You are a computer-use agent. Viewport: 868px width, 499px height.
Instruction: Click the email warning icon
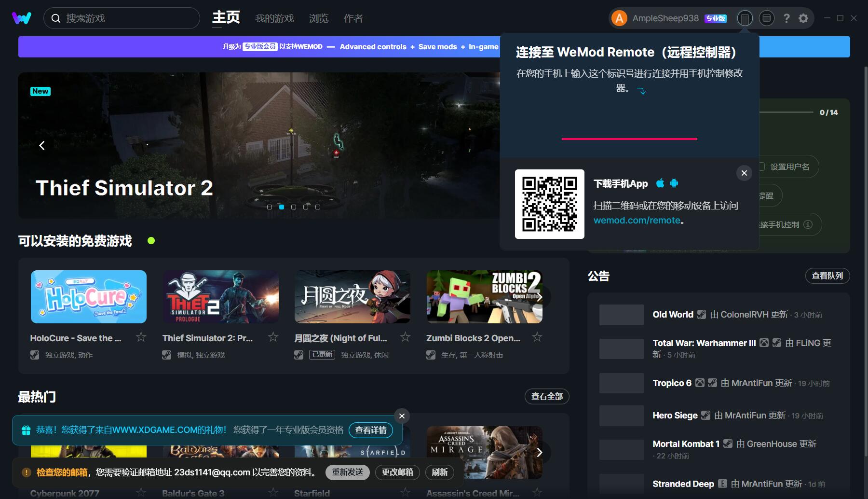coord(27,472)
